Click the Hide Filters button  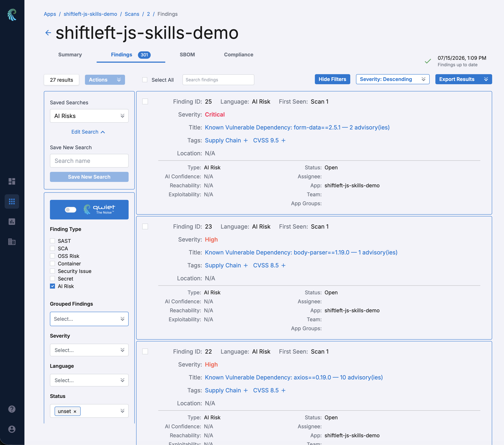[332, 79]
